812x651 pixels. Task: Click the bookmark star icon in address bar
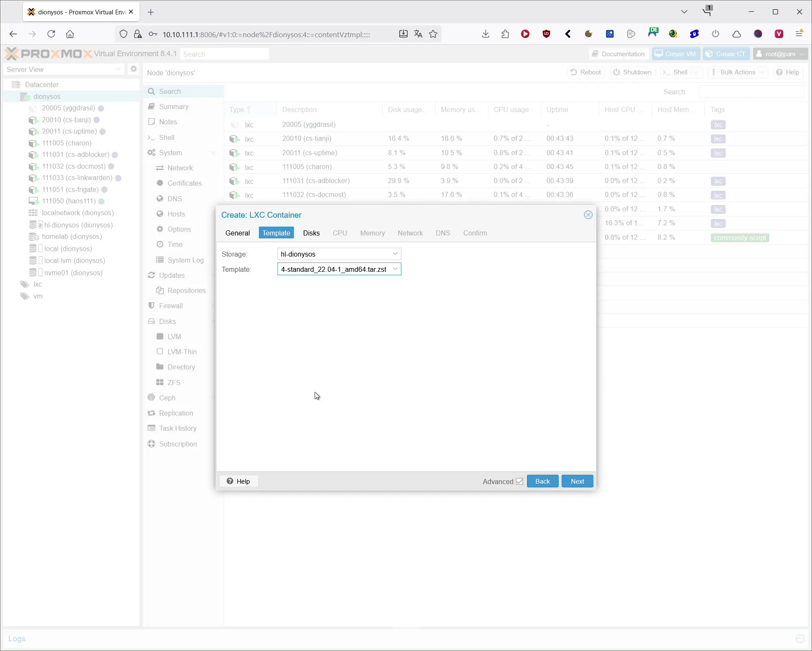(x=433, y=34)
